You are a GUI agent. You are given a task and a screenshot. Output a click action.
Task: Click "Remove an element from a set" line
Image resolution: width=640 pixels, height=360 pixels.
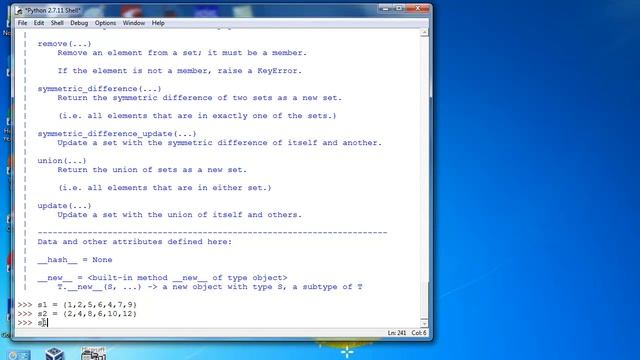tap(182, 53)
